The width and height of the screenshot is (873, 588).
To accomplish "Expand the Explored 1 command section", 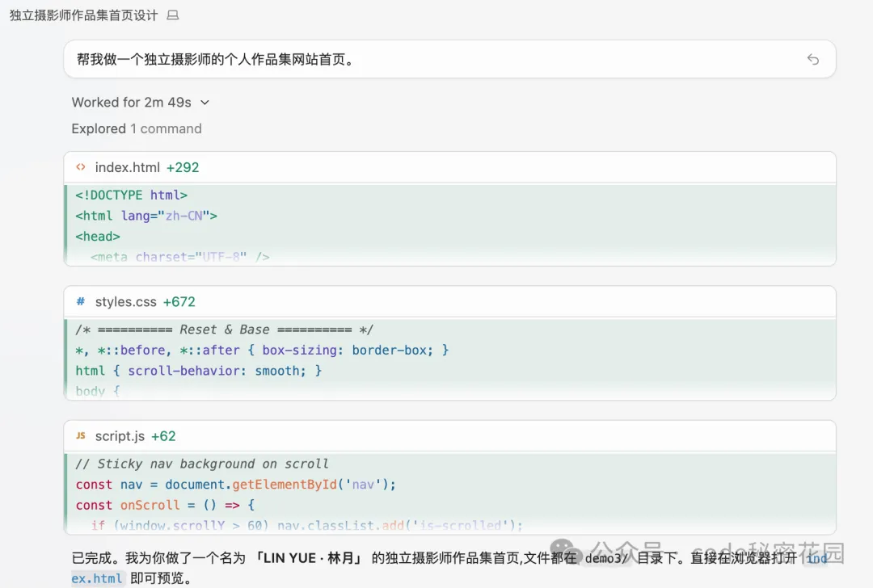I will [136, 128].
